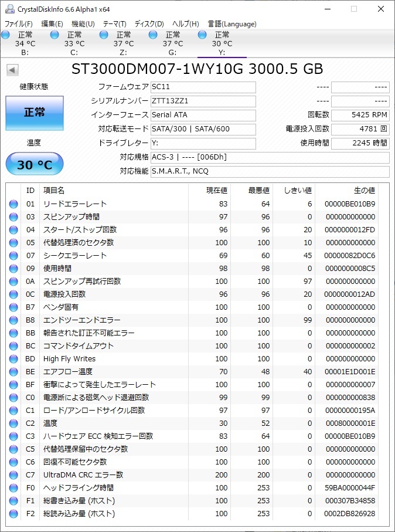Select drive C: status circle

[x=55, y=35]
